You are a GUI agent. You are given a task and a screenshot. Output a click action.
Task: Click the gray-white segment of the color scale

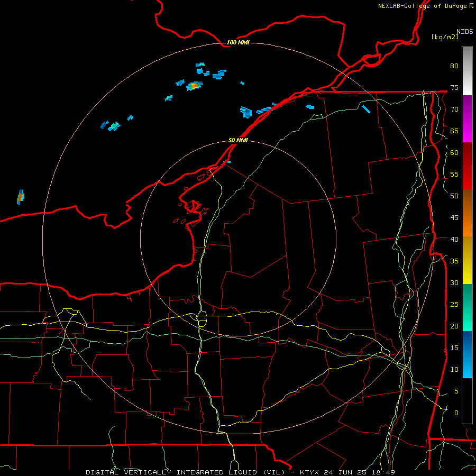(x=467, y=71)
